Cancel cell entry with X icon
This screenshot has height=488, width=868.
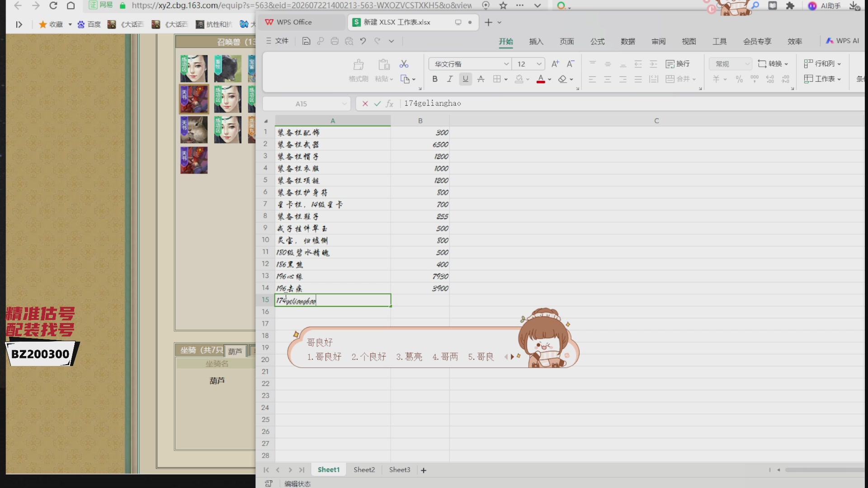click(x=365, y=103)
